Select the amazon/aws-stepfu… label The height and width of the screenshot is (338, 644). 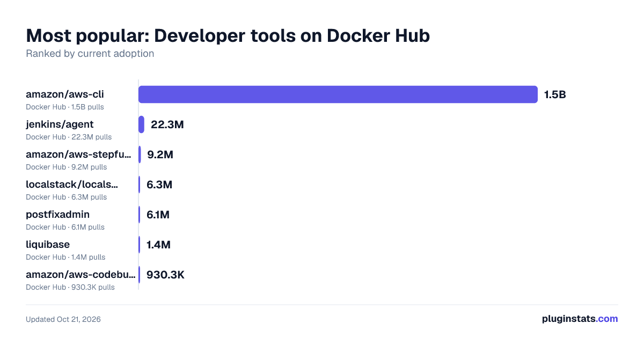78,155
